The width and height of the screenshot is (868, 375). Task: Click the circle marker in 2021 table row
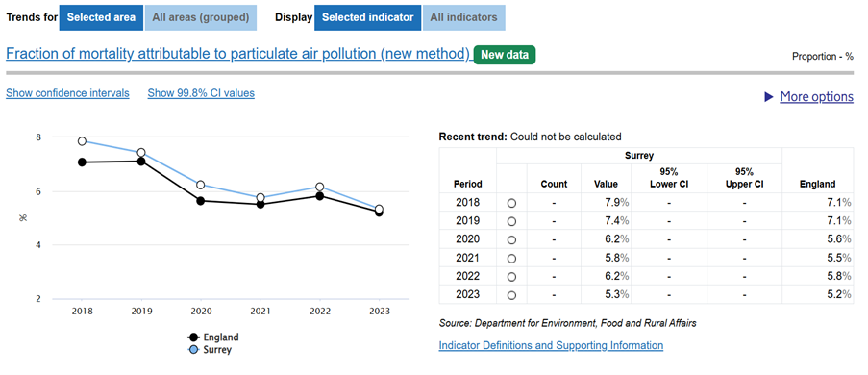511,259
